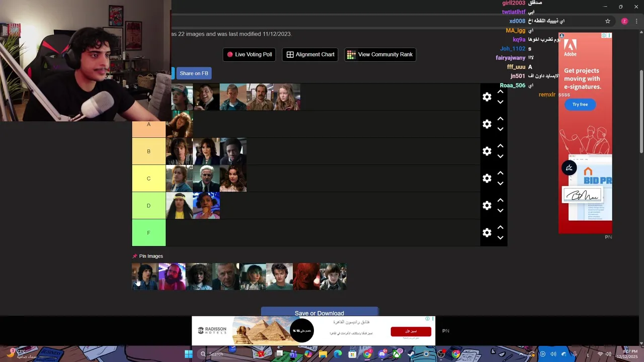
Task: Click chat username girll2003
Action: click(x=514, y=3)
